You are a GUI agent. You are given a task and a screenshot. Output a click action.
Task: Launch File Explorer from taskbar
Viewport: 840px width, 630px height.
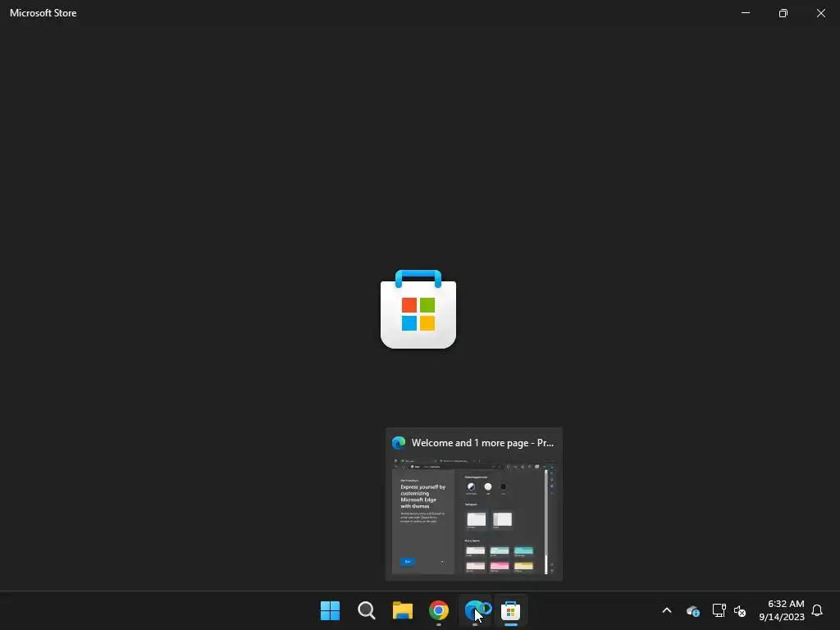[402, 610]
